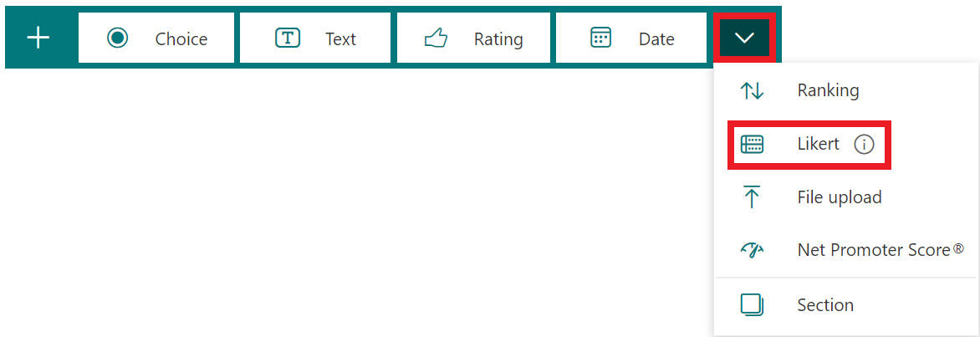Collapse the more question types chevron
980x337 pixels.
[x=744, y=38]
